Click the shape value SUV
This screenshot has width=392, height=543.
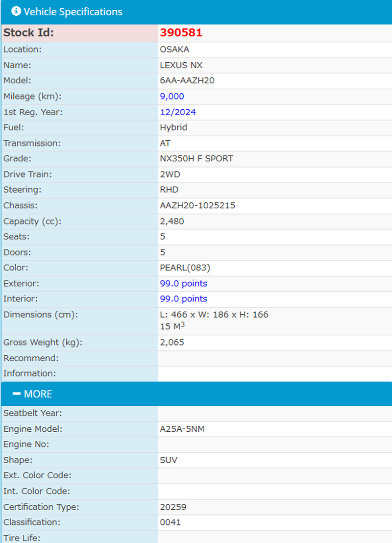(x=169, y=460)
